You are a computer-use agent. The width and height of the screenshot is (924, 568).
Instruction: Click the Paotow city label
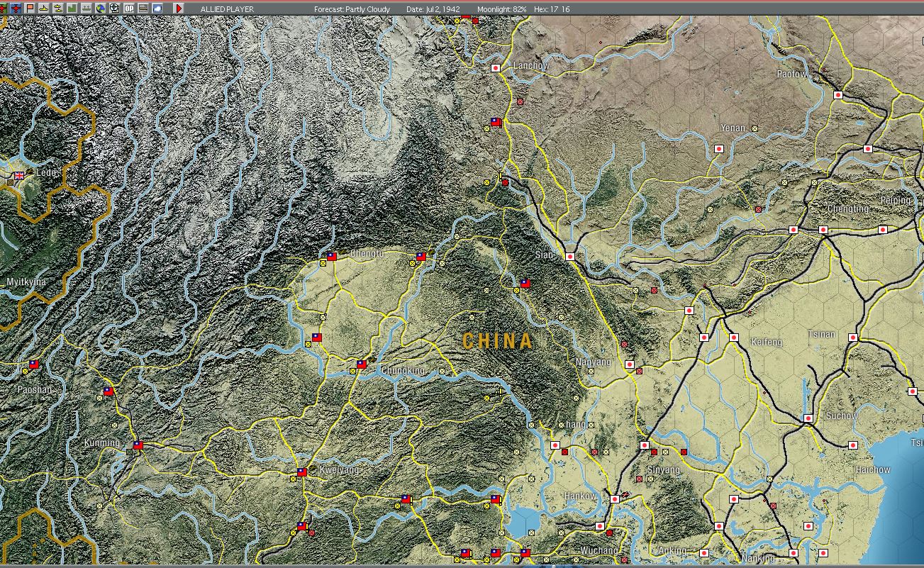click(791, 74)
